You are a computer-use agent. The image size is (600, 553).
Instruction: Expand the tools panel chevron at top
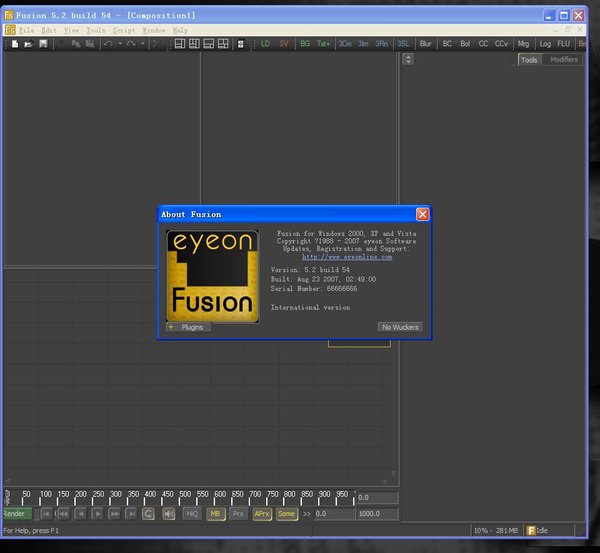408,59
